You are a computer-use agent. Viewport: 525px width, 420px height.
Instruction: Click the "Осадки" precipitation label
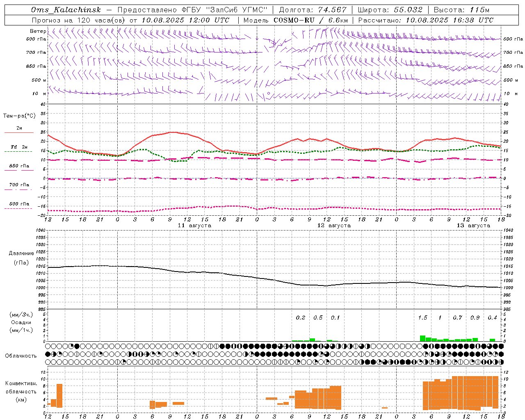pos(21,322)
